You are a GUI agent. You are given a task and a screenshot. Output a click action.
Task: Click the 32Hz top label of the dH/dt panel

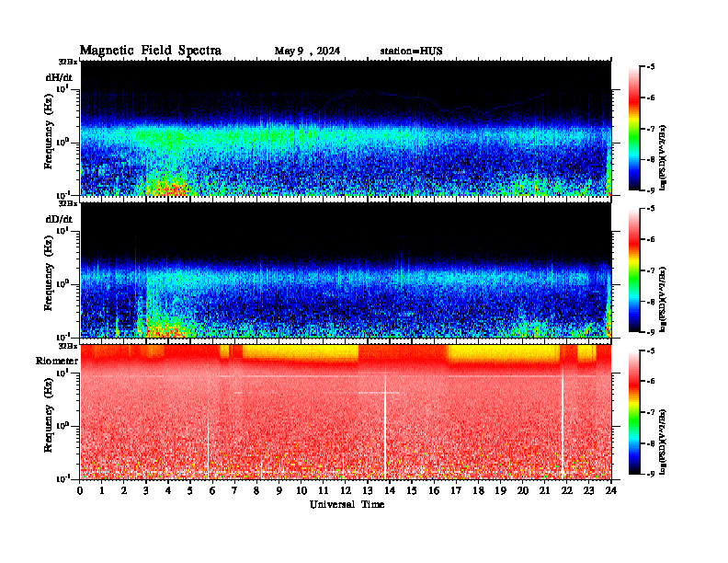point(67,62)
